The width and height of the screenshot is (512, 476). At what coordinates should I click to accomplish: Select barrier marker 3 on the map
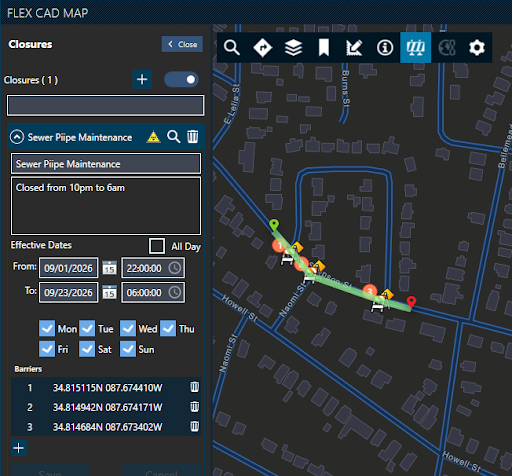(x=369, y=291)
